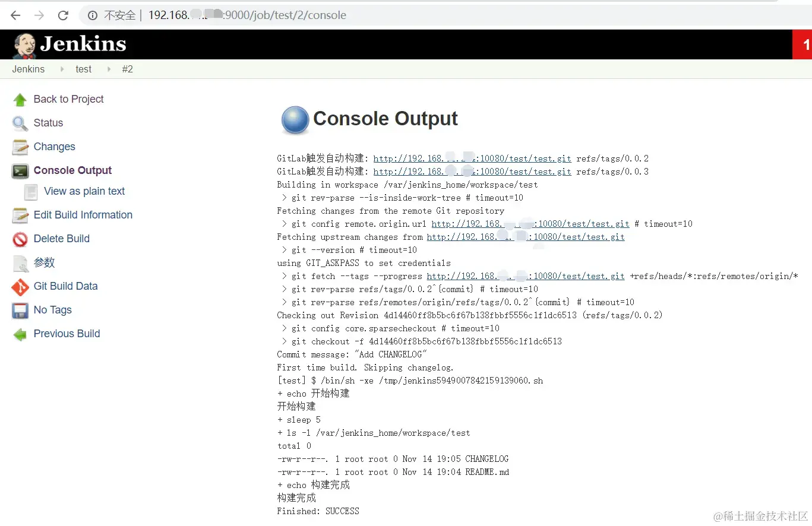This screenshot has width=812, height=526.
Task: Click the notepad Changes icon
Action: pyautogui.click(x=20, y=147)
